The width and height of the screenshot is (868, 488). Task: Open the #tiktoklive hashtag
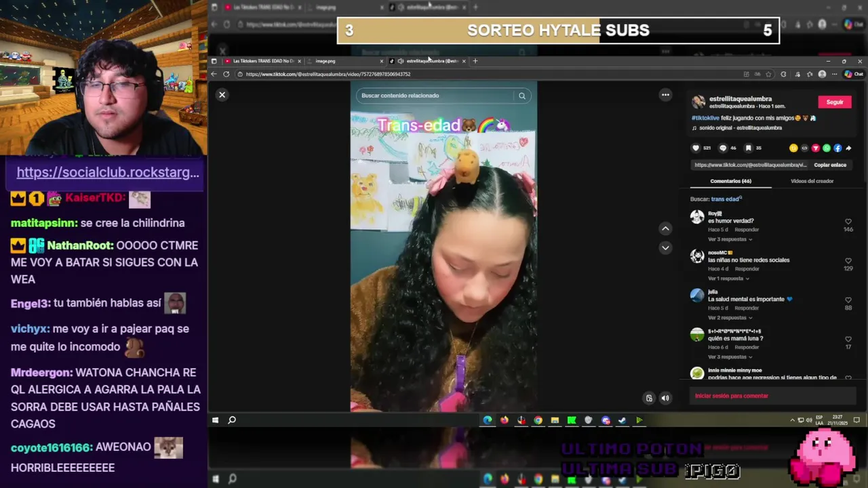click(x=705, y=118)
